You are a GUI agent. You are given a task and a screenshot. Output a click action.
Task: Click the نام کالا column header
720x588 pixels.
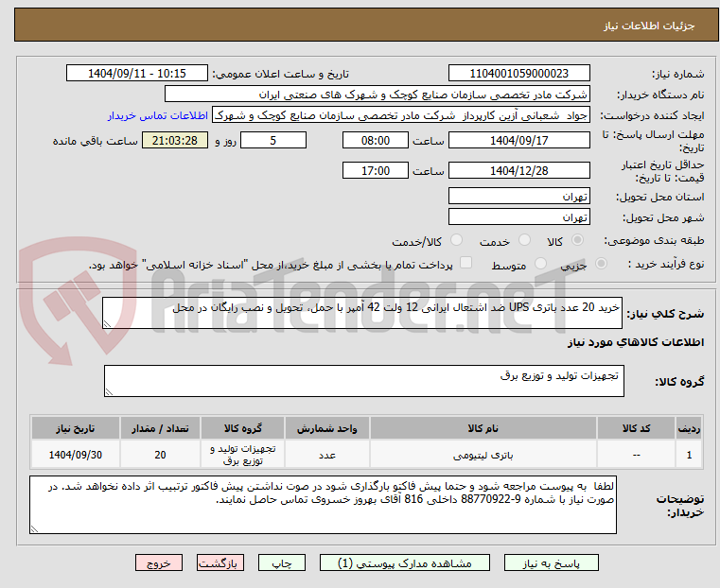[483, 428]
